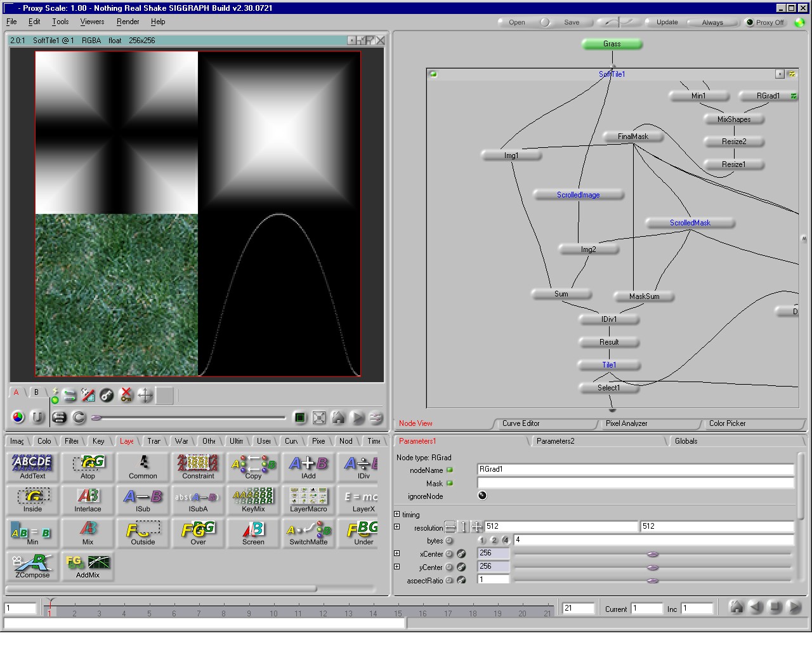Add an IAdd node from the tool shelf

click(x=308, y=467)
